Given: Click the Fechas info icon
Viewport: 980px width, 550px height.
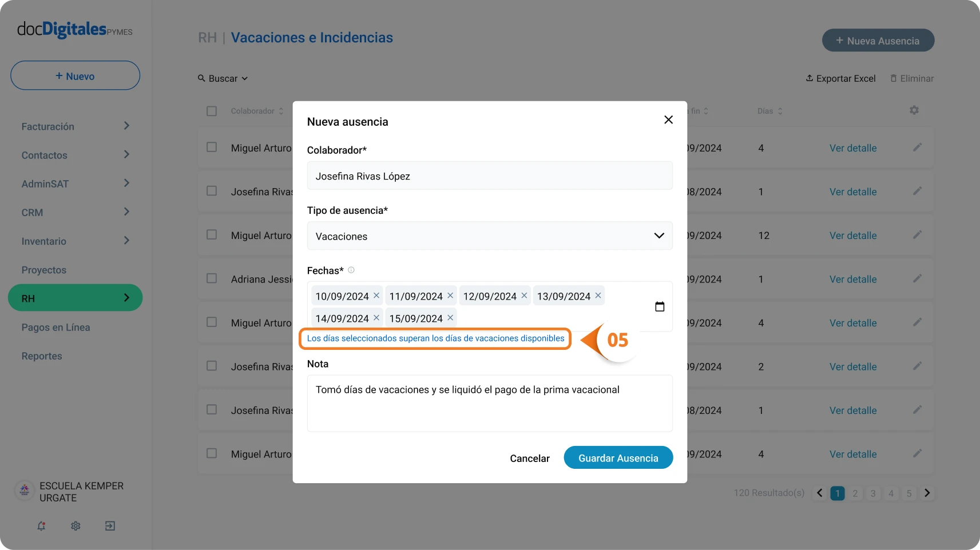Looking at the screenshot, I should click(351, 270).
